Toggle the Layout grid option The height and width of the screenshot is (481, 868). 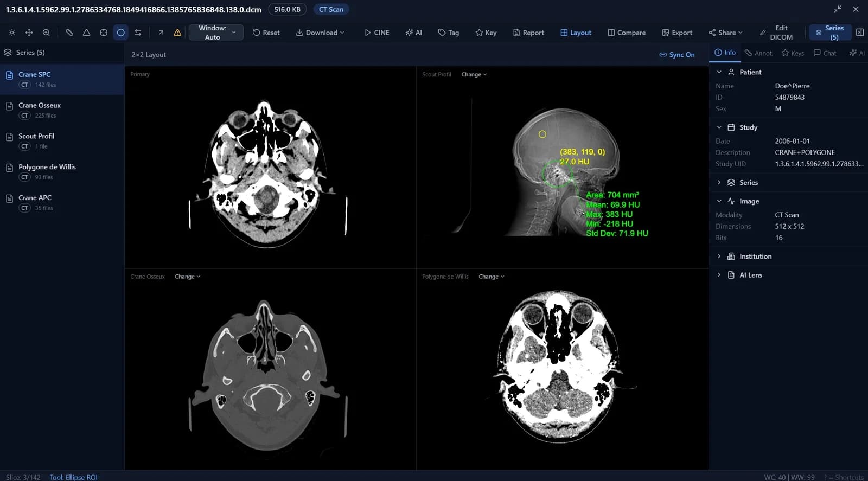[576, 33]
